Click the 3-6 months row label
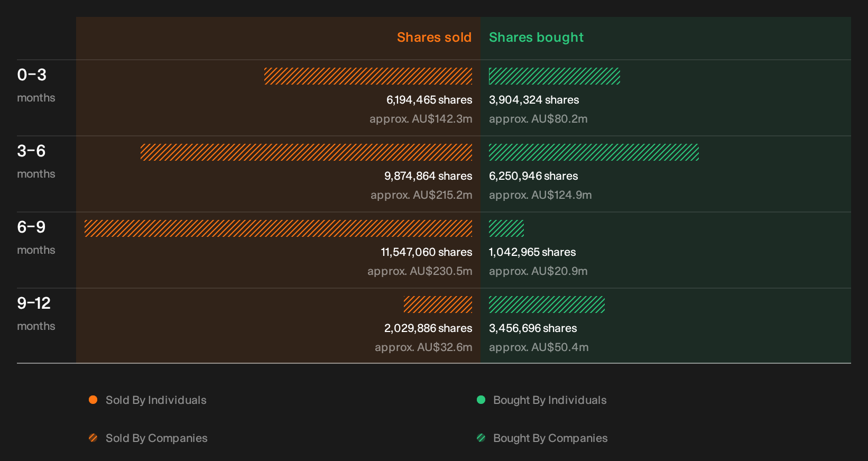 36,161
